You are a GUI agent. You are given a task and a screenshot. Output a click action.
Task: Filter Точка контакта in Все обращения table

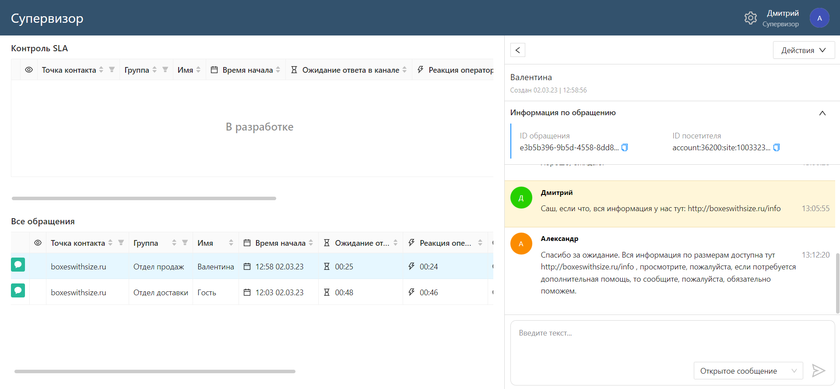(121, 243)
